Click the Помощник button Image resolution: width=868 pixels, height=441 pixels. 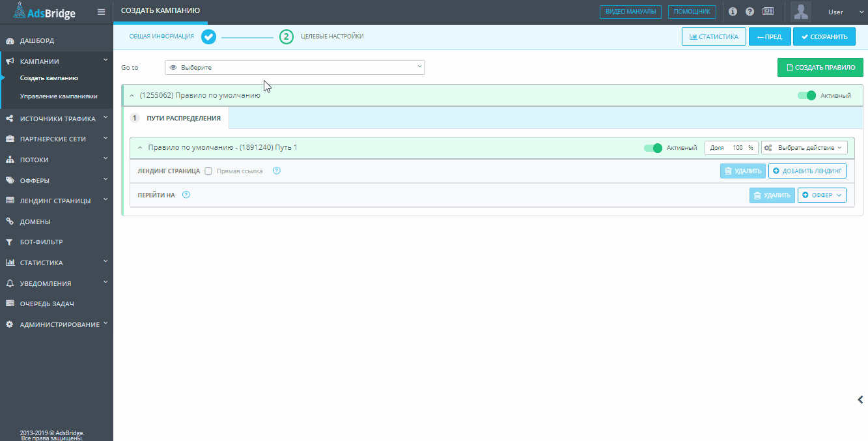pos(692,12)
